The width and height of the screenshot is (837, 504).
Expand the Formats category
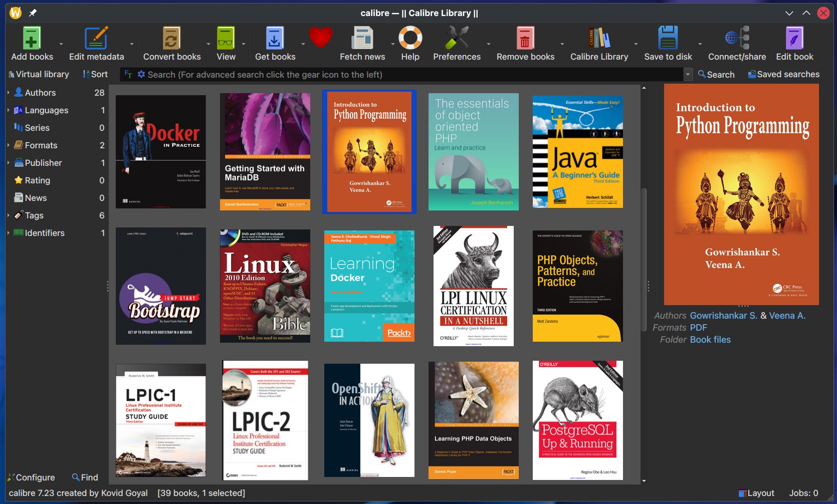(x=9, y=145)
